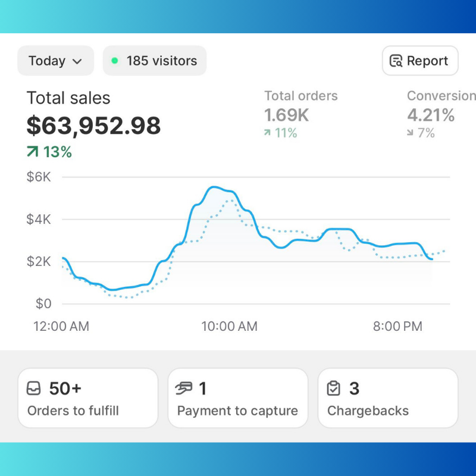
Task: Open the Today date range dropdown
Action: [55, 61]
